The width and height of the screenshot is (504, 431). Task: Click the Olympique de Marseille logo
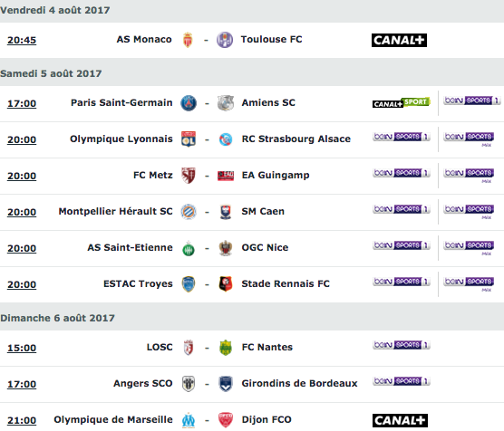tap(189, 420)
